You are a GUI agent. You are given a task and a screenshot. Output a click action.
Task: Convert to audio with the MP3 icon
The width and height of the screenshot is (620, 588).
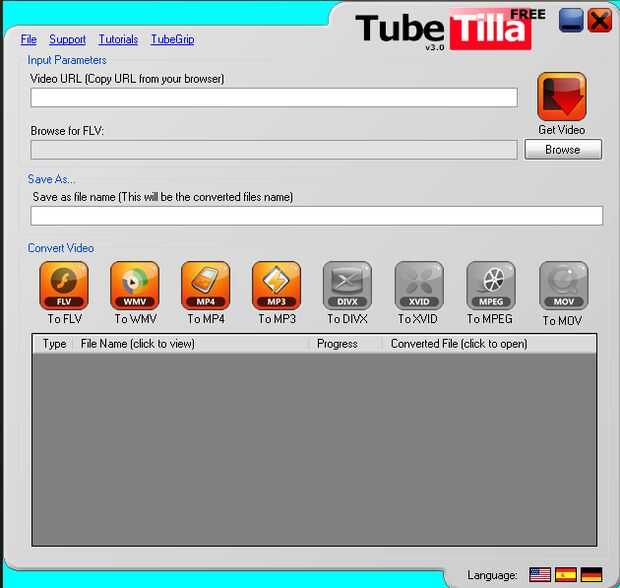coord(276,285)
